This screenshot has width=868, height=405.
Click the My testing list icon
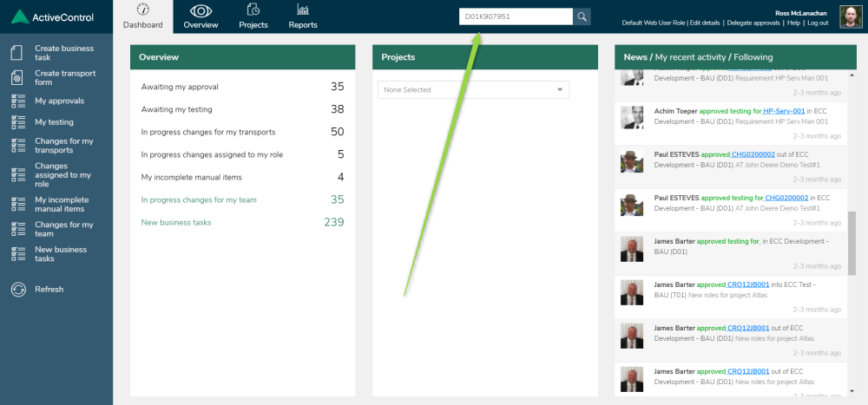tap(18, 122)
